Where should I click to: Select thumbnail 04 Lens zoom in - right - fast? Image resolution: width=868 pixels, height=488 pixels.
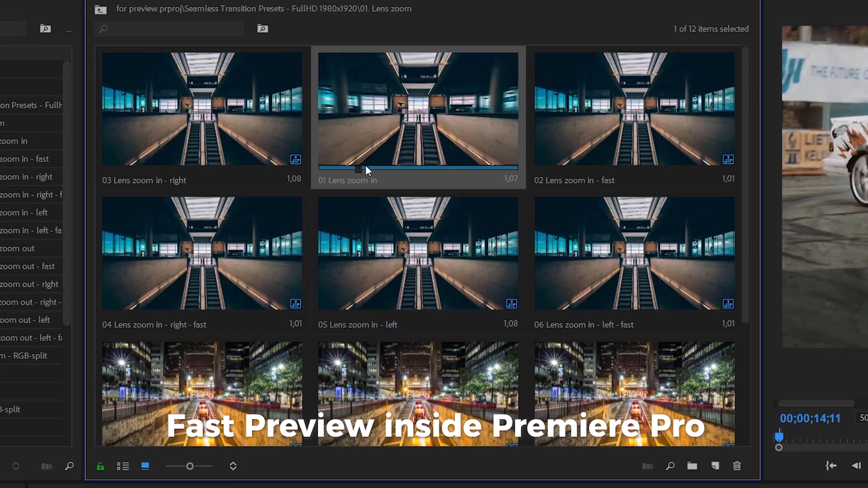tap(202, 253)
